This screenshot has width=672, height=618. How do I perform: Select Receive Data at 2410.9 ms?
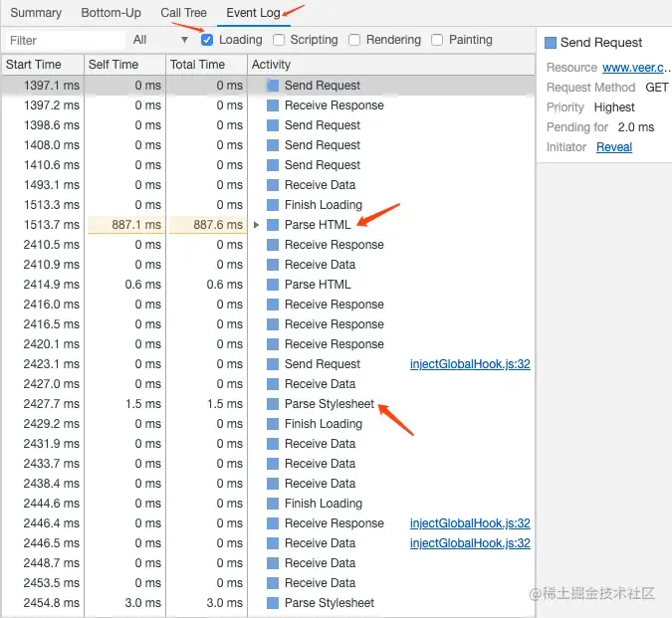268,265
